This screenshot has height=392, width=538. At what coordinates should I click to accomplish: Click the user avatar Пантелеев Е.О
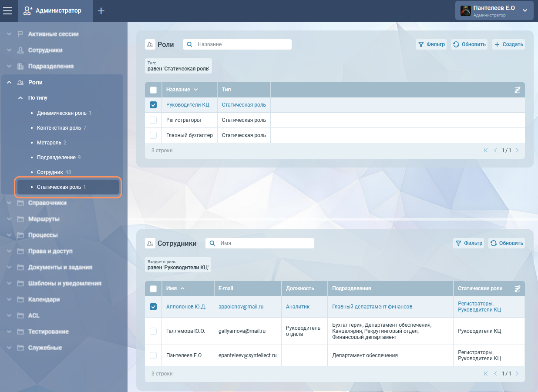coord(466,11)
